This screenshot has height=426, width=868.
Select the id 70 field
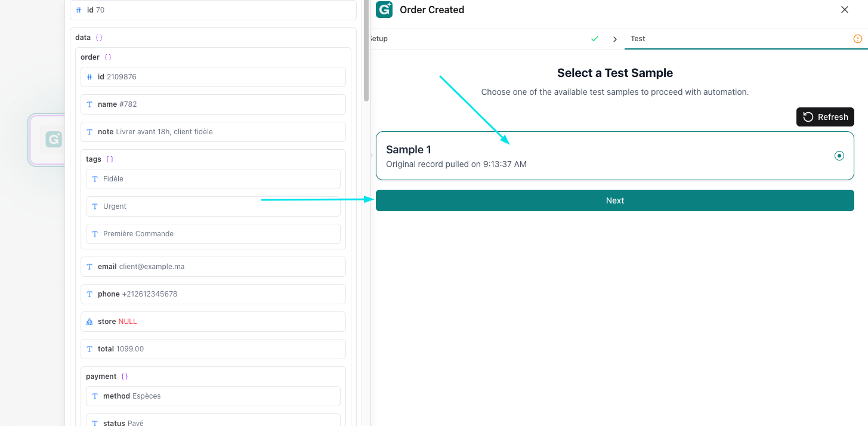point(213,10)
